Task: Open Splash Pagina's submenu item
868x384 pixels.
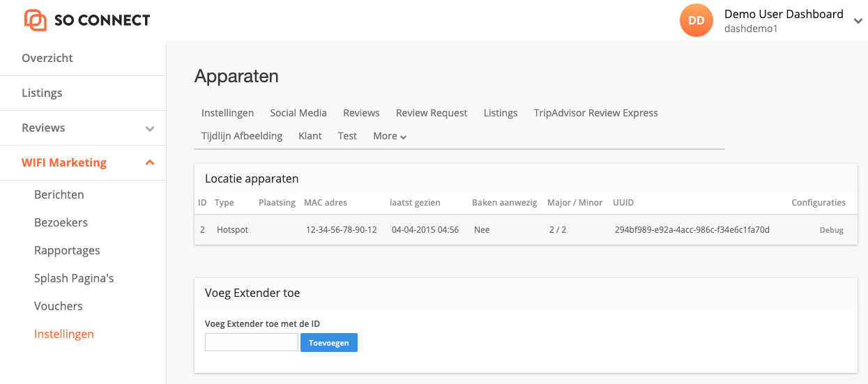Action: (74, 278)
